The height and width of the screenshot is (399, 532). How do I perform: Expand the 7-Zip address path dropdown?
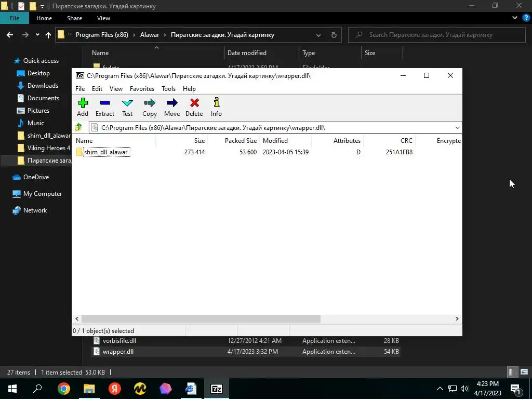tap(457, 128)
